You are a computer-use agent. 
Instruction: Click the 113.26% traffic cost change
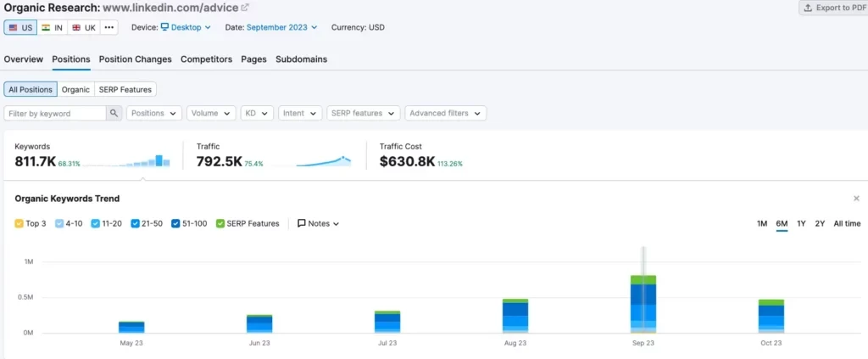tap(450, 164)
